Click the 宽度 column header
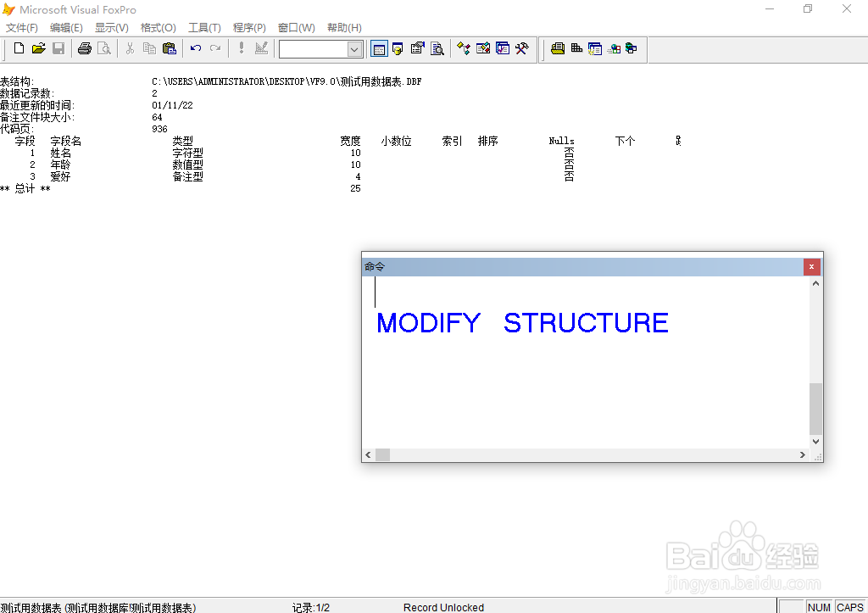Screen dimensions: 868x613 point(350,142)
